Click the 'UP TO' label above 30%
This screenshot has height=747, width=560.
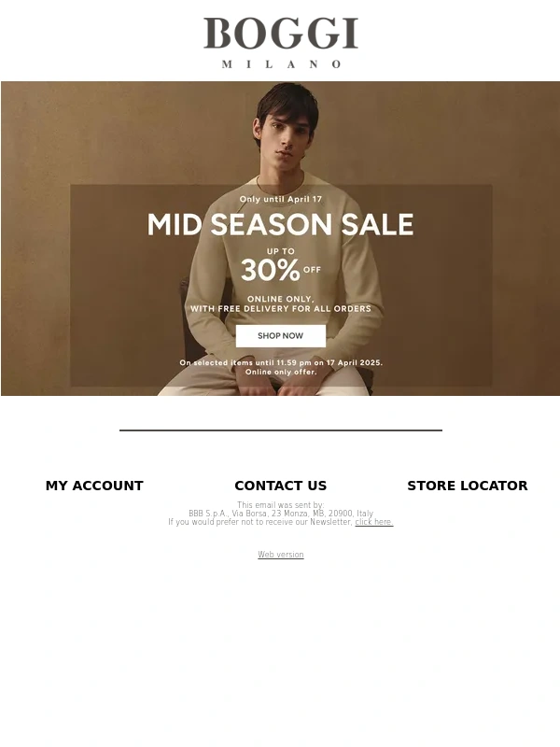[x=281, y=251]
